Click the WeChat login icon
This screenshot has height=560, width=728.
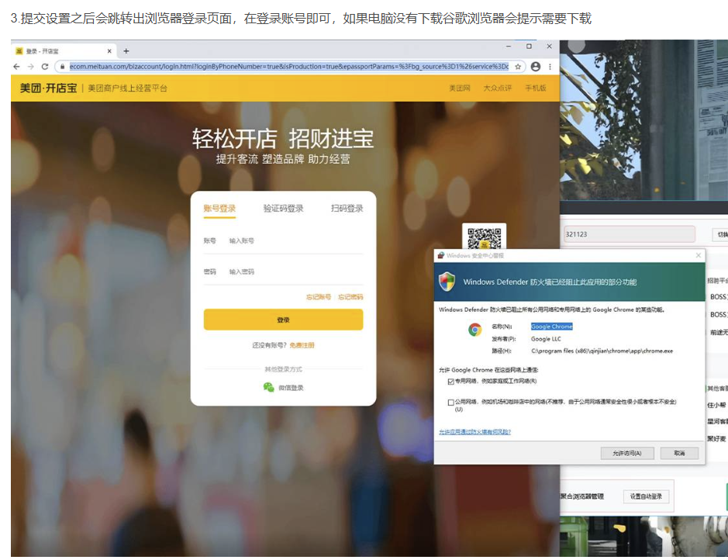(269, 387)
